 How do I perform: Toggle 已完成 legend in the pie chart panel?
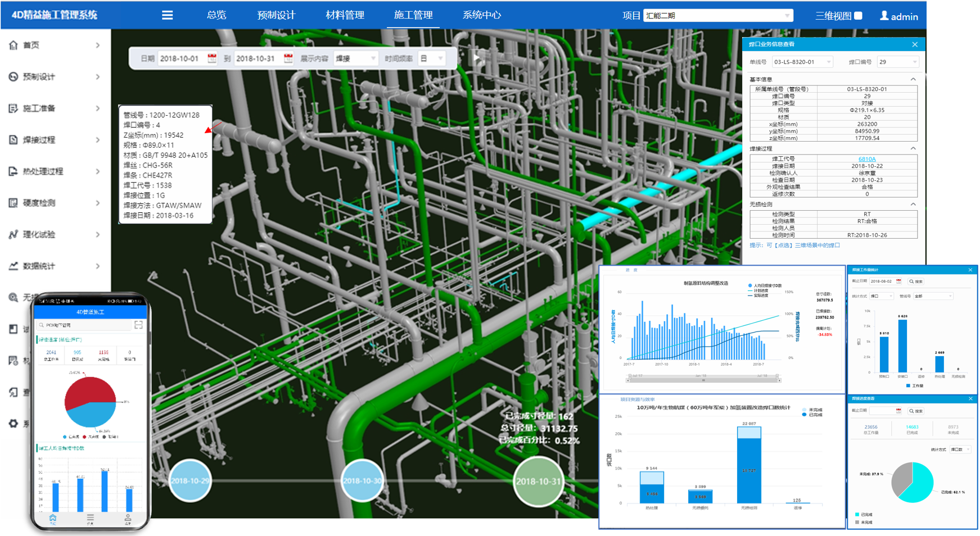point(863,514)
